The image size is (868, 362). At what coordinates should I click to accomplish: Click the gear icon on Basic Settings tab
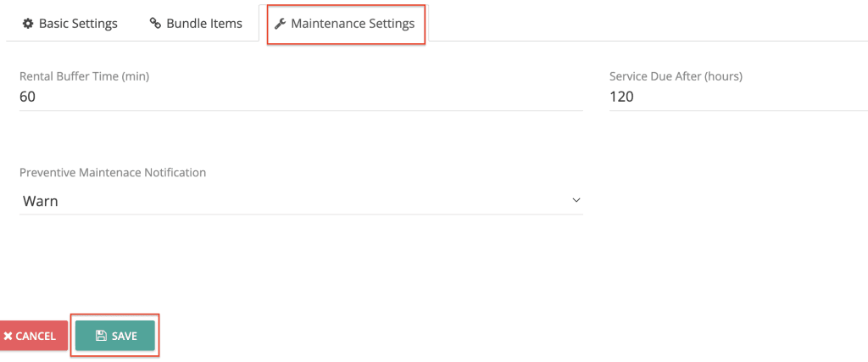(28, 24)
